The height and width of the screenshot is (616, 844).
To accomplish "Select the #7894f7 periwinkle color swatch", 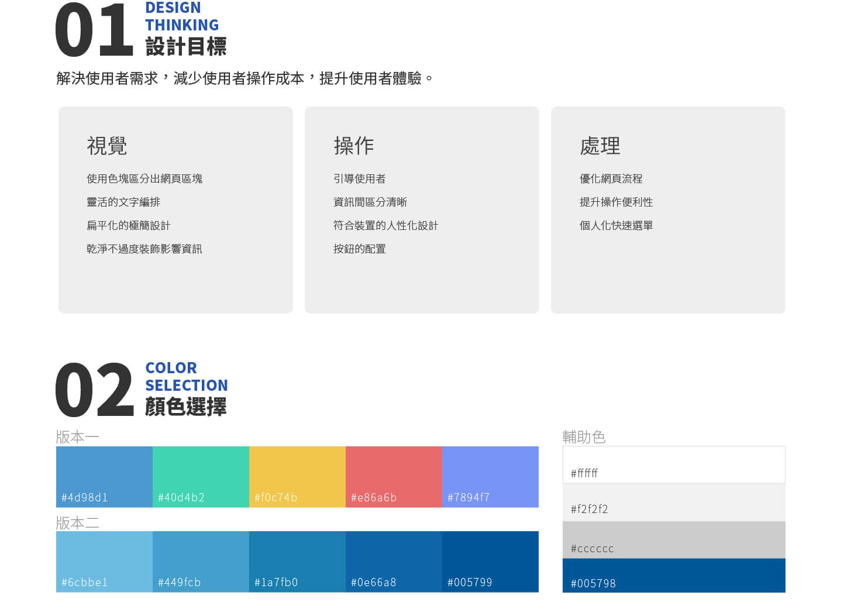I will click(x=490, y=477).
